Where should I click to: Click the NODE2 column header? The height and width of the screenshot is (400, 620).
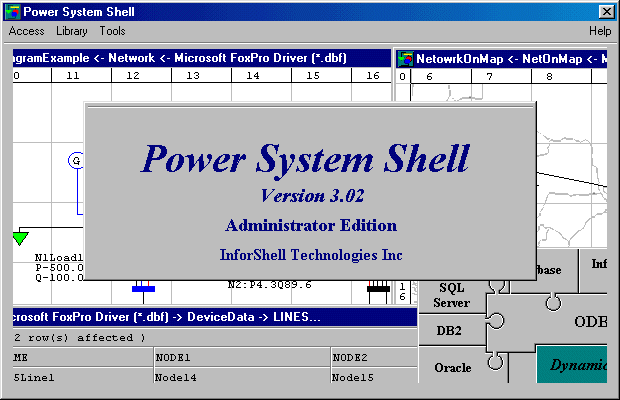[x=374, y=357]
